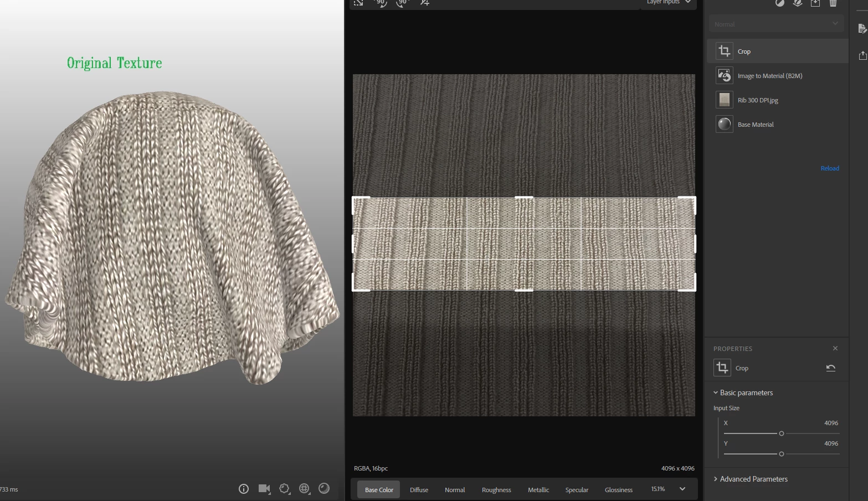Delete layer using the trash icon
The height and width of the screenshot is (501, 868).
[833, 3]
